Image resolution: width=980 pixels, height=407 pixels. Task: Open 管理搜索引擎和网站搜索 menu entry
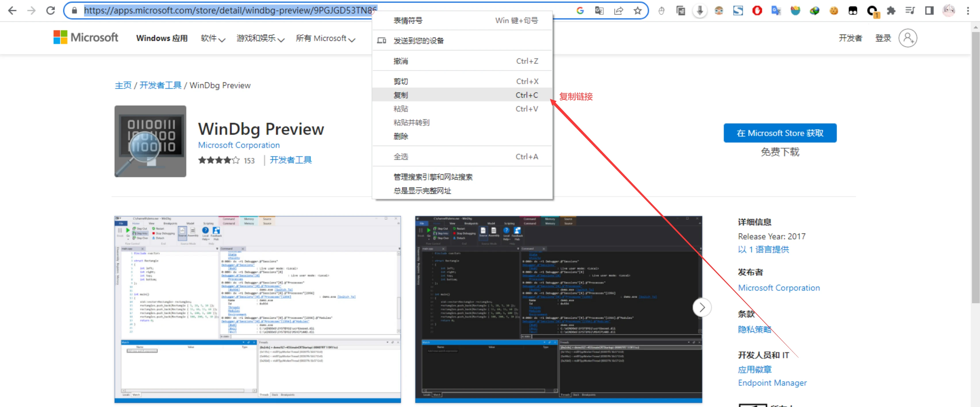coord(462,177)
